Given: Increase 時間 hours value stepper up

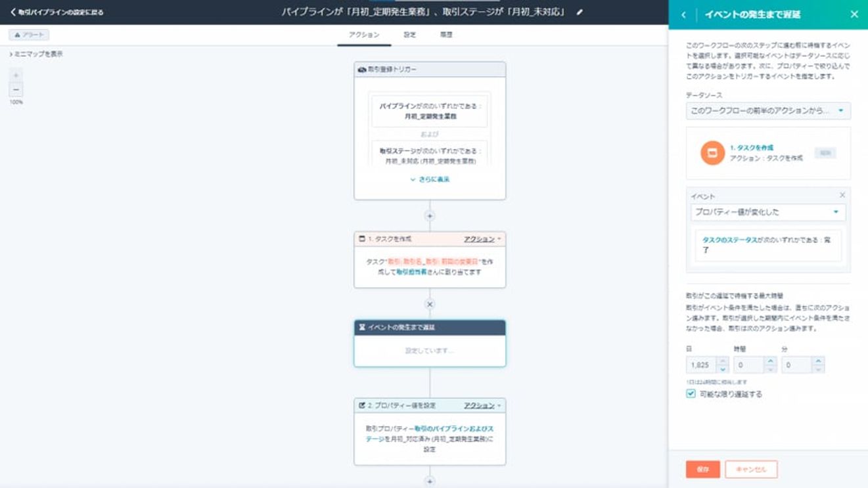Looking at the screenshot, I should (771, 361).
